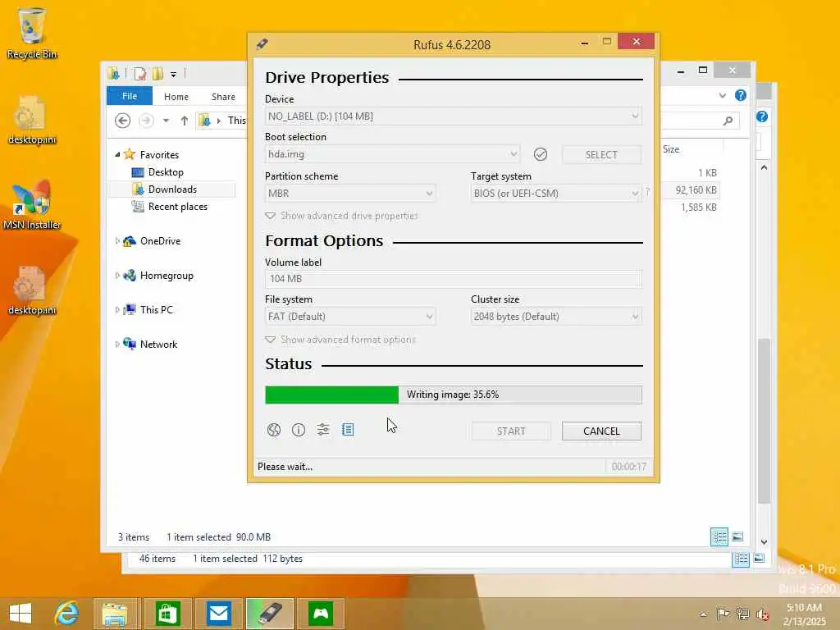The image size is (840, 630).
Task: Click the SELECT button in Rufus
Action: pos(601,155)
